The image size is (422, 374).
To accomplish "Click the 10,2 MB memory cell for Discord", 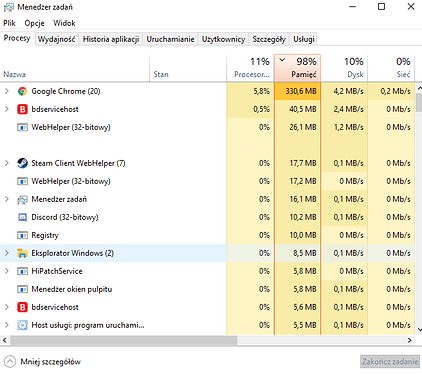I will pyautogui.click(x=297, y=217).
